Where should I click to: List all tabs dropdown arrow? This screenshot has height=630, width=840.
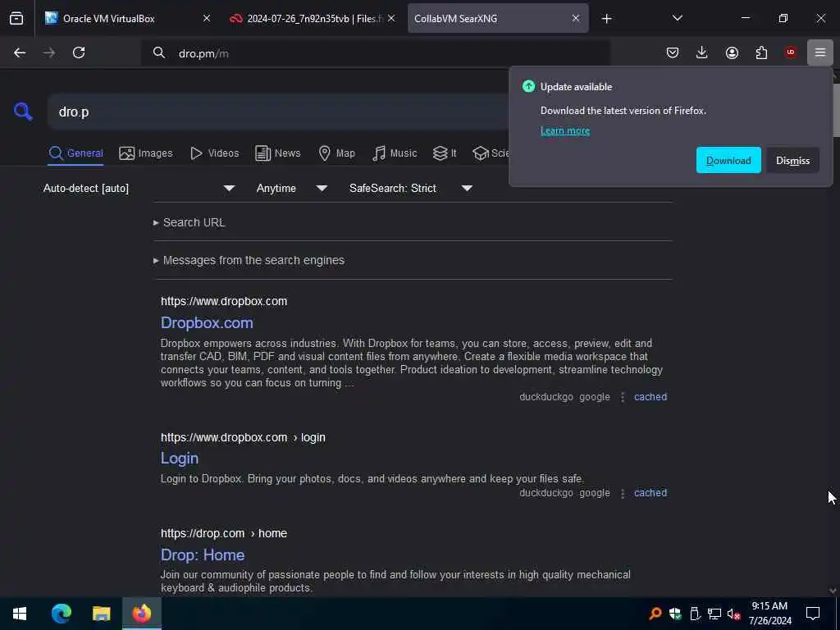pos(677,18)
